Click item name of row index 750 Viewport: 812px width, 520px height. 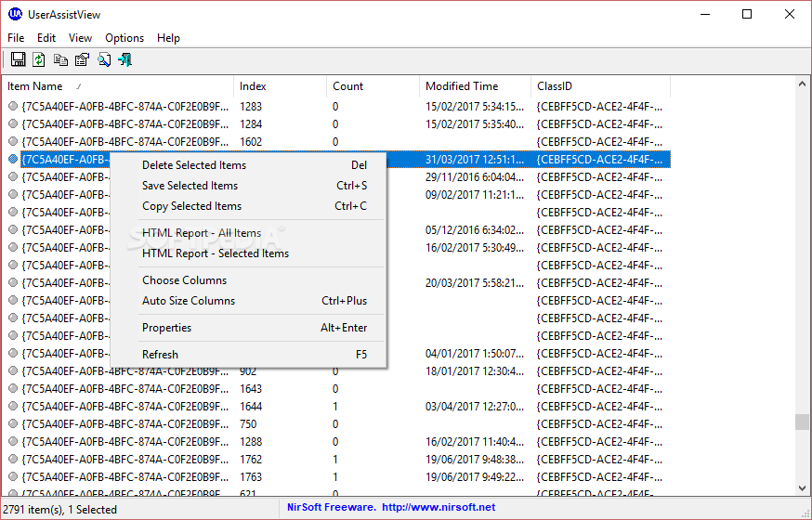tap(124, 423)
